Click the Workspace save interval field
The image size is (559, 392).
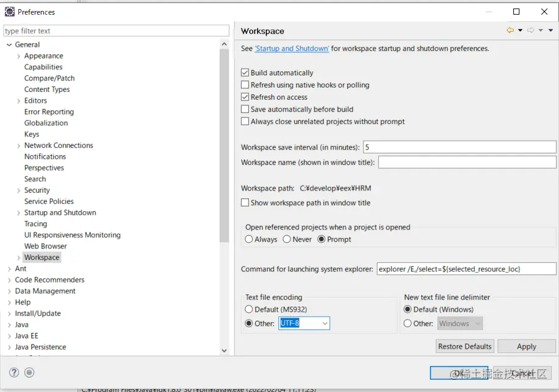pos(460,147)
